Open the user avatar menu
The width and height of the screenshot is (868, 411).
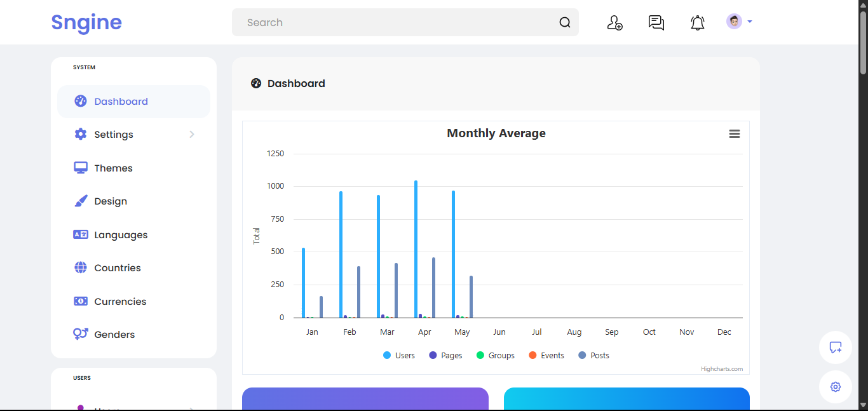coord(739,22)
